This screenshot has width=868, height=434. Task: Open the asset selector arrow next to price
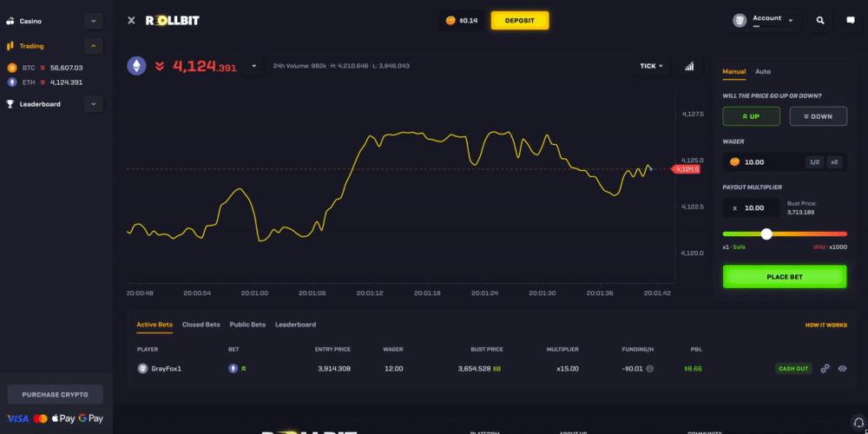254,66
